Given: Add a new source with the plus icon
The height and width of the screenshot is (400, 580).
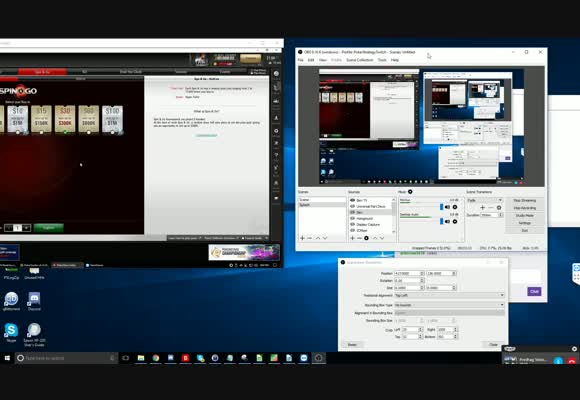Looking at the screenshot, I should point(352,238).
